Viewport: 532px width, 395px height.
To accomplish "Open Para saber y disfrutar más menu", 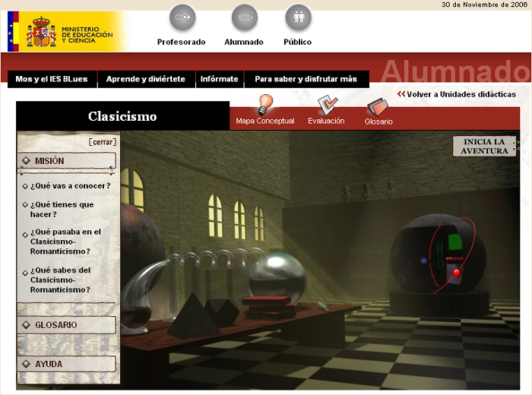I will pos(306,79).
